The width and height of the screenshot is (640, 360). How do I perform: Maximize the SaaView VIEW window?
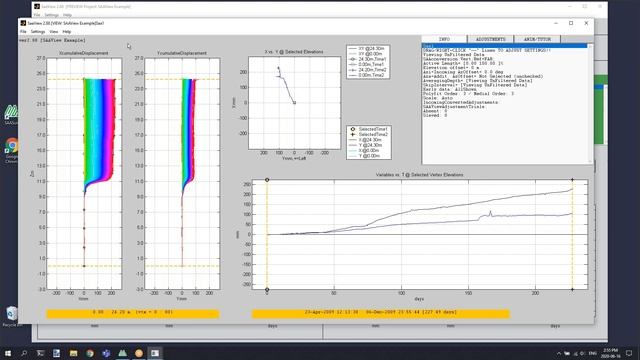571,23
